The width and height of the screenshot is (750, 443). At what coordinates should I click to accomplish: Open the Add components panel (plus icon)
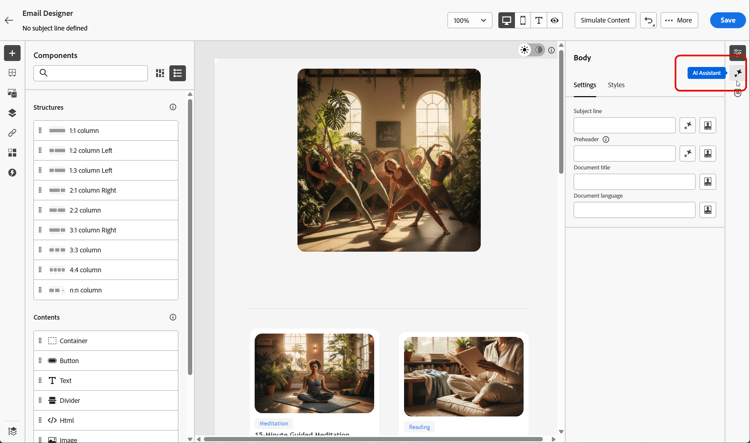(12, 53)
